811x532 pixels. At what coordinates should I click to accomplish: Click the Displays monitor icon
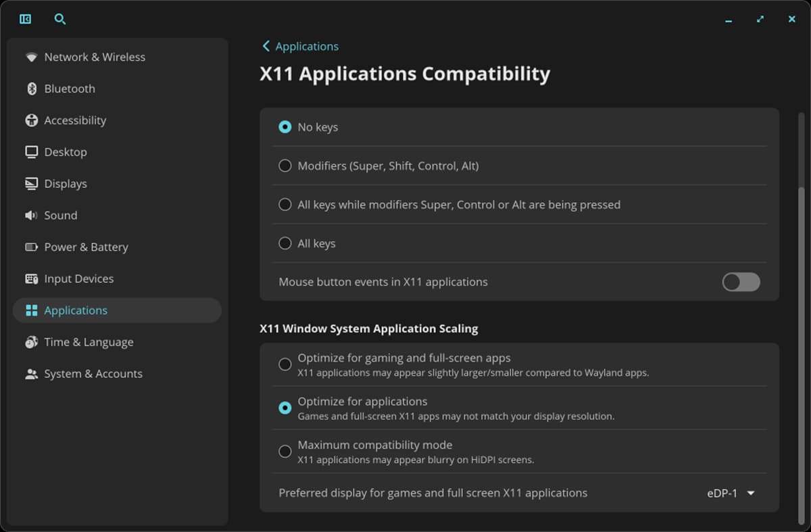pyautogui.click(x=31, y=184)
